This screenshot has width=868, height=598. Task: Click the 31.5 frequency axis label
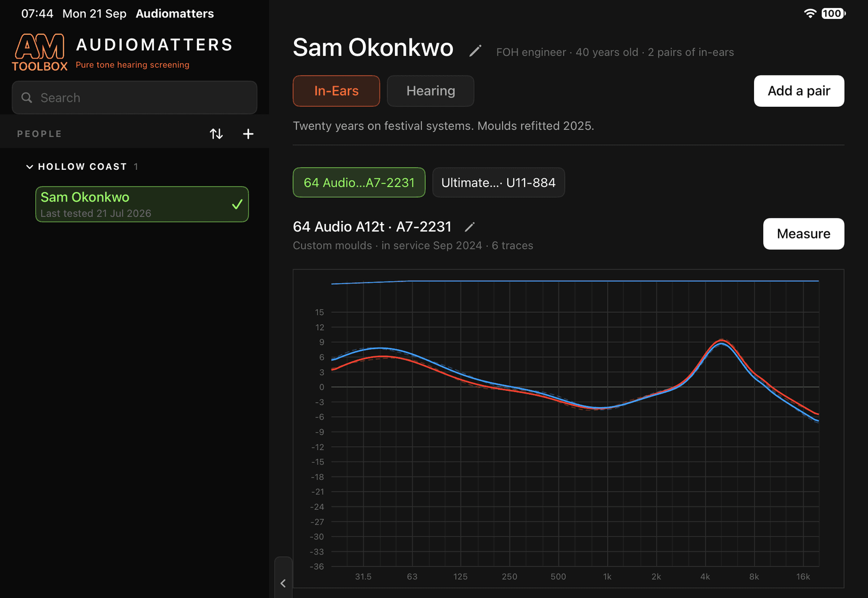(x=363, y=576)
